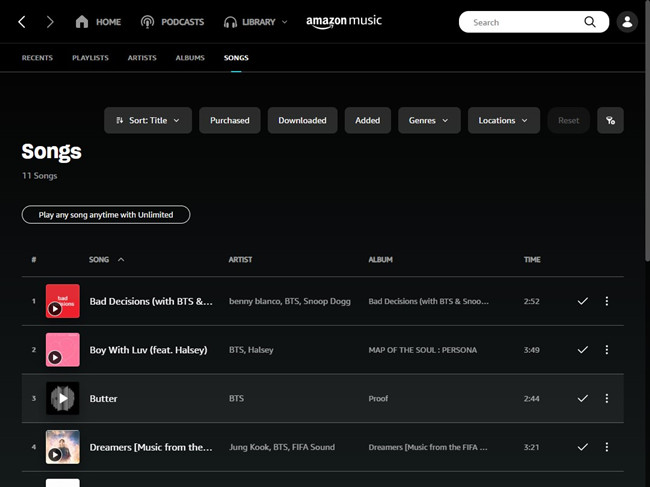
Task: Play Bad Decisions from its album art
Action: [x=63, y=301]
